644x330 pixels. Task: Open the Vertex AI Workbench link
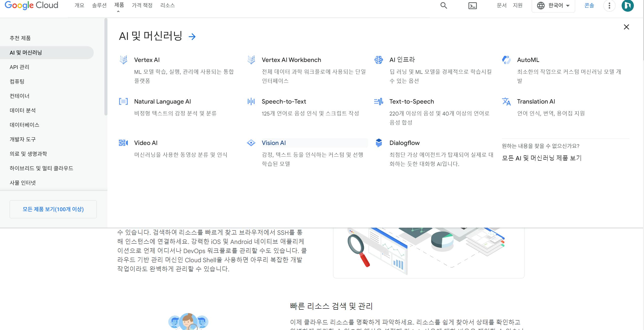click(291, 60)
